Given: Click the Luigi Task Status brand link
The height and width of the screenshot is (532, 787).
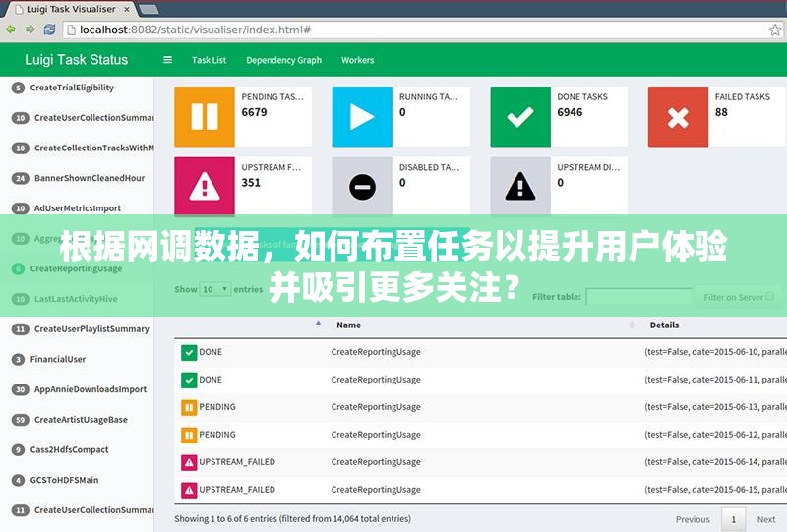Looking at the screenshot, I should tap(77, 60).
